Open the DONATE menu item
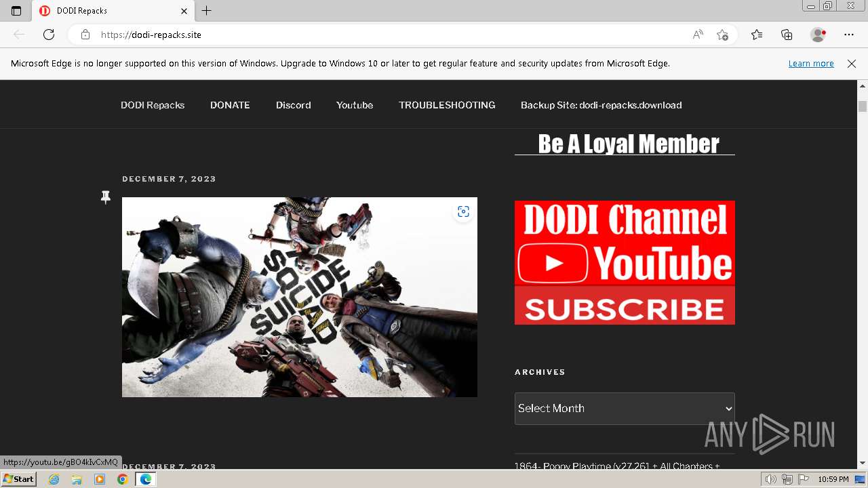 coord(230,105)
